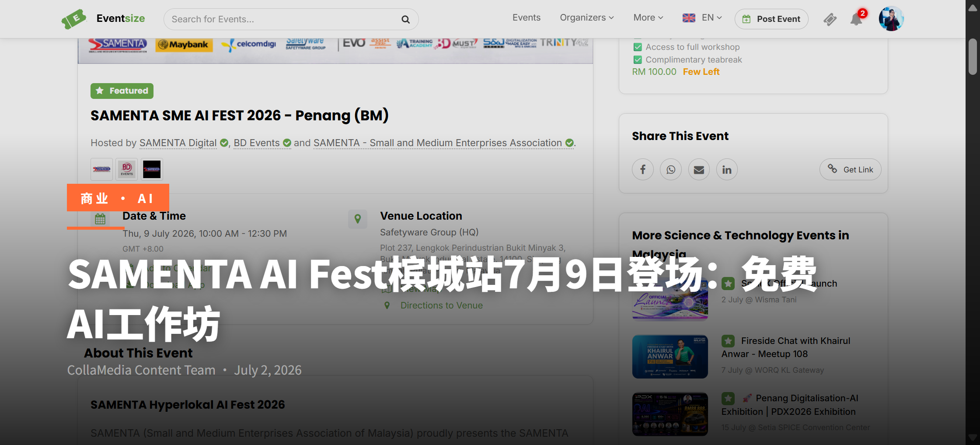This screenshot has height=445, width=980.
Task: Open the user profile avatar
Action: tap(891, 19)
